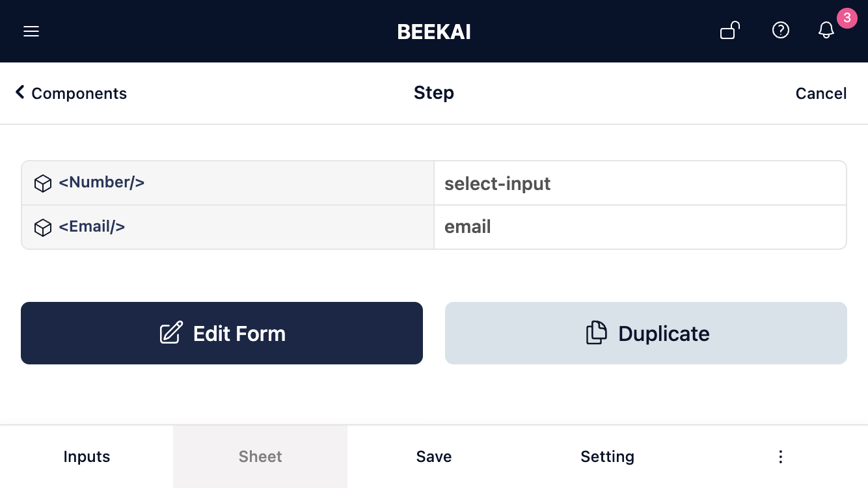This screenshot has width=868, height=488.
Task: Click the Edit Form button
Action: point(222,333)
